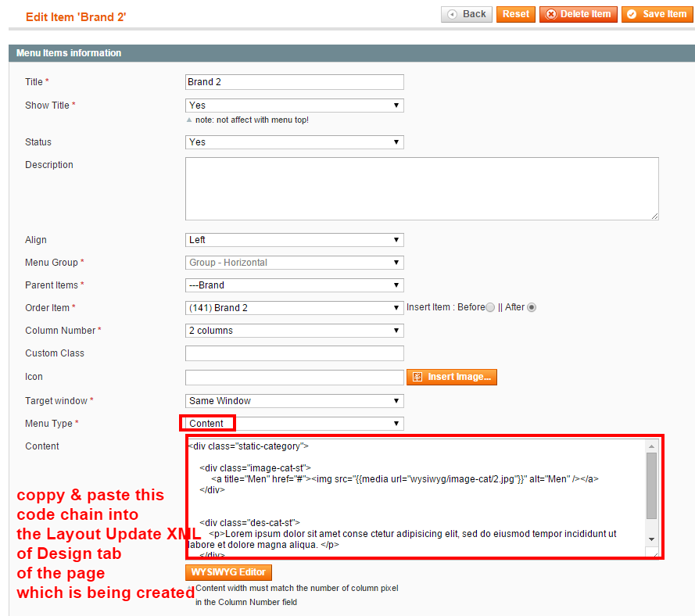Click the Insert Image picture icon
This screenshot has height=616, width=695.
pyautogui.click(x=417, y=377)
